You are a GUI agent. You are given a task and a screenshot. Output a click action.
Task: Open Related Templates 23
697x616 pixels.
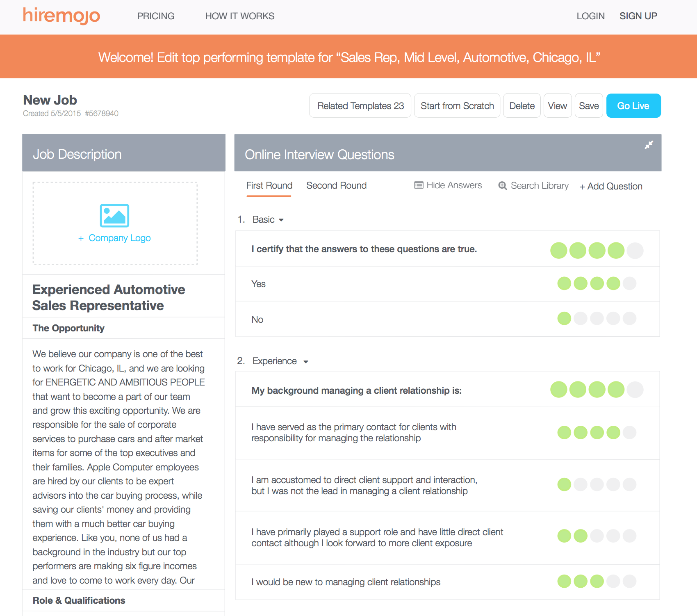(x=360, y=106)
